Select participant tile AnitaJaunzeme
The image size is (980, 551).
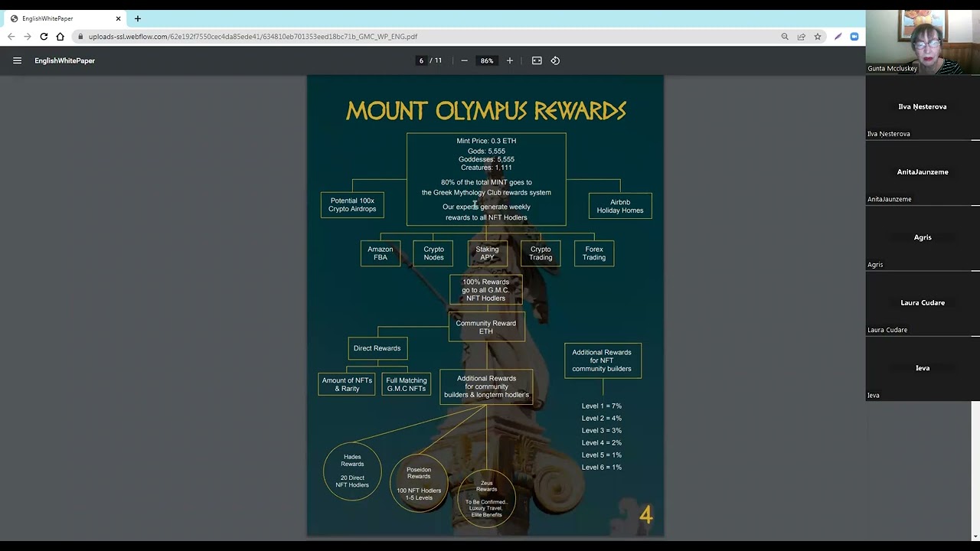click(923, 173)
